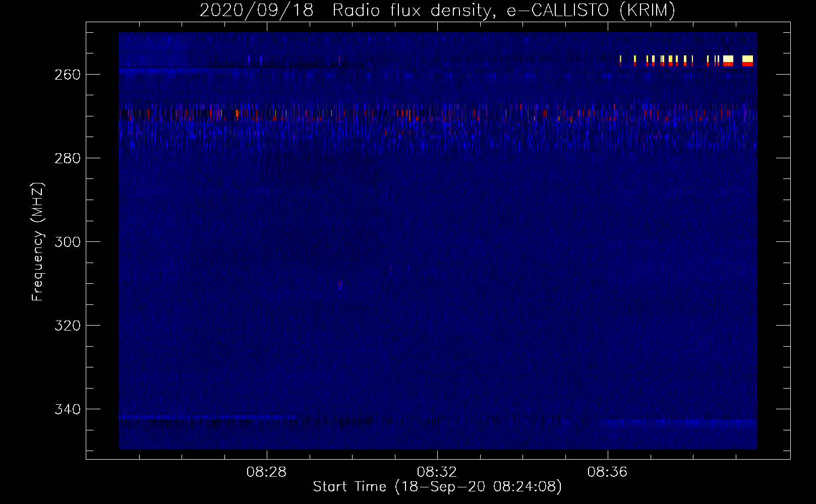The width and height of the screenshot is (816, 504).
Task: Click the 08:28 time tick label
Action: click(266, 472)
